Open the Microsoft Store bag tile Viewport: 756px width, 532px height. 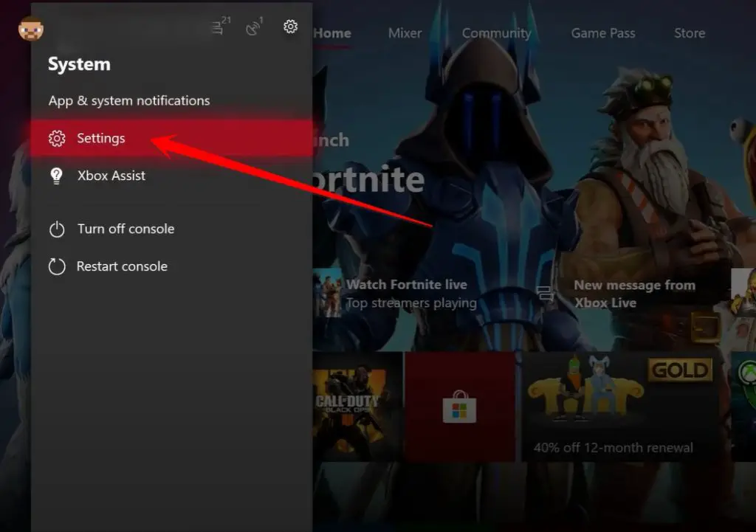(460, 407)
